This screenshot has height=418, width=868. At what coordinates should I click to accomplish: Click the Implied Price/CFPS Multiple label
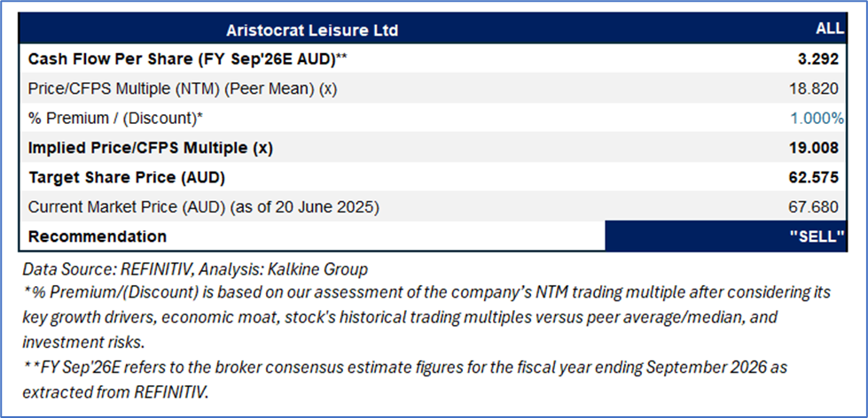tap(150, 148)
